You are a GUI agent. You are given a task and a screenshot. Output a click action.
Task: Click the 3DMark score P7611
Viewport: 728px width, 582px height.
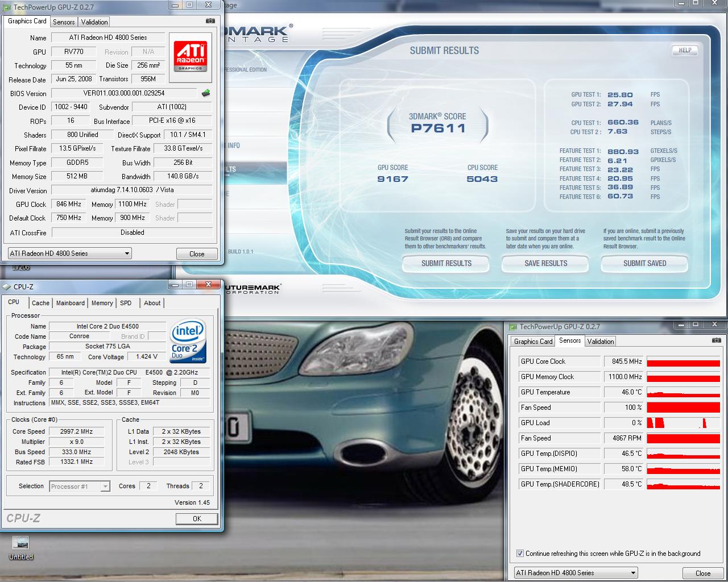[438, 128]
